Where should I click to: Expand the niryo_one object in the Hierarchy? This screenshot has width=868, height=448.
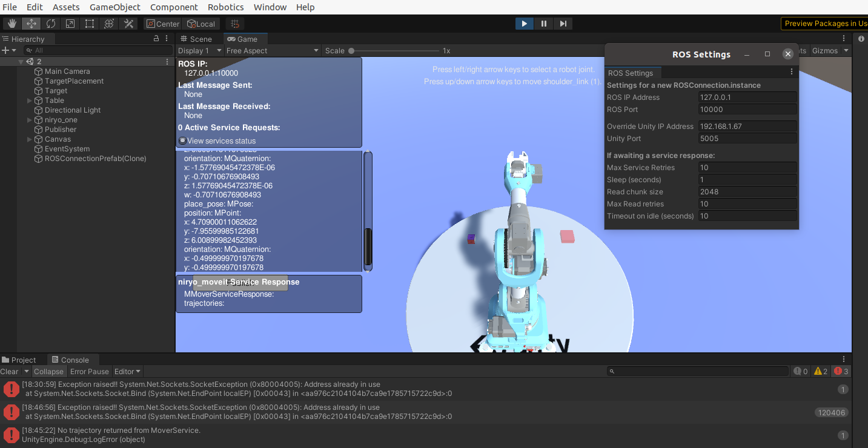click(x=28, y=119)
